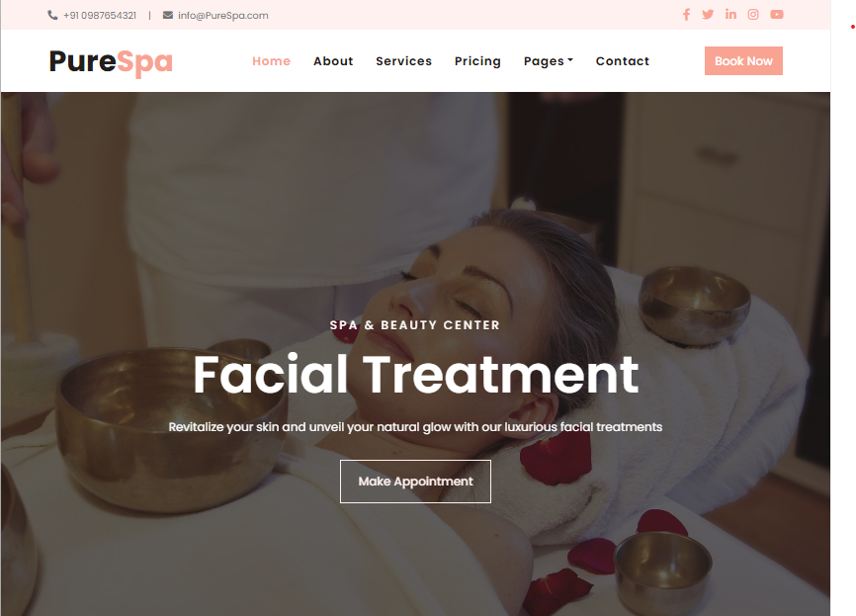Go to the Services menu item
The width and height of the screenshot is (856, 616).
click(x=403, y=61)
